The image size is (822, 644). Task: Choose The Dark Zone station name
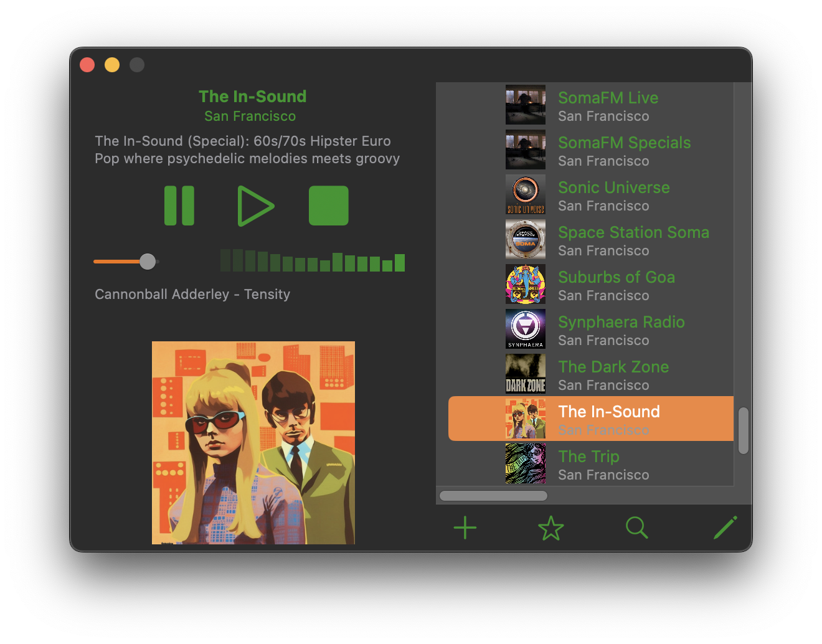(613, 367)
